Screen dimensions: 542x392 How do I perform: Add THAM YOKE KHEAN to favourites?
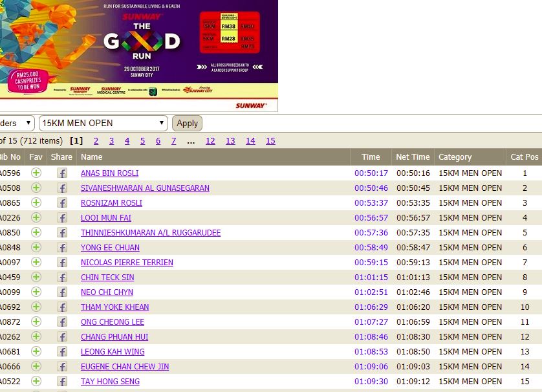point(36,307)
